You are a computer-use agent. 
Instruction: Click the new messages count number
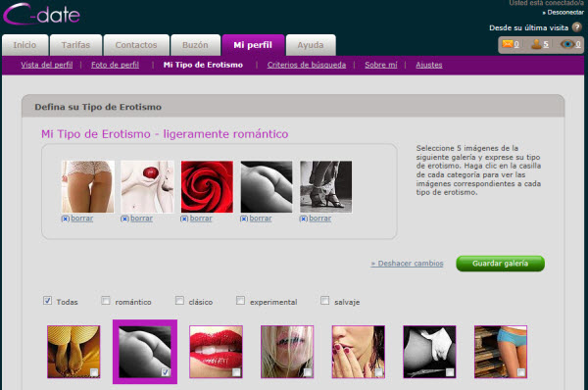click(516, 45)
